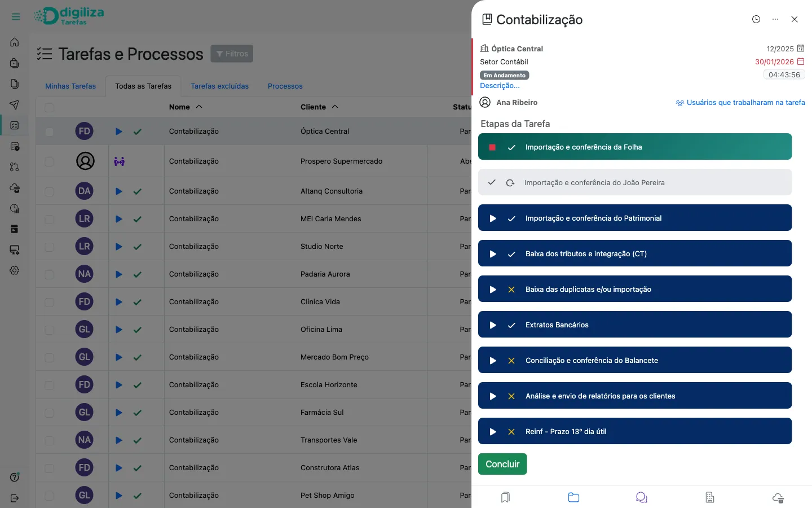Start Baixa das duplicatas e/ou importação step

(493, 290)
